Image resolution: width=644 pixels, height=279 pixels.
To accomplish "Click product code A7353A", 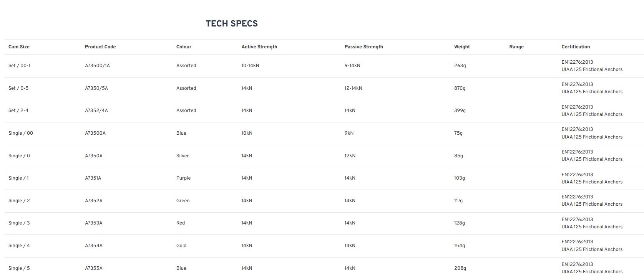I will click(93, 223).
